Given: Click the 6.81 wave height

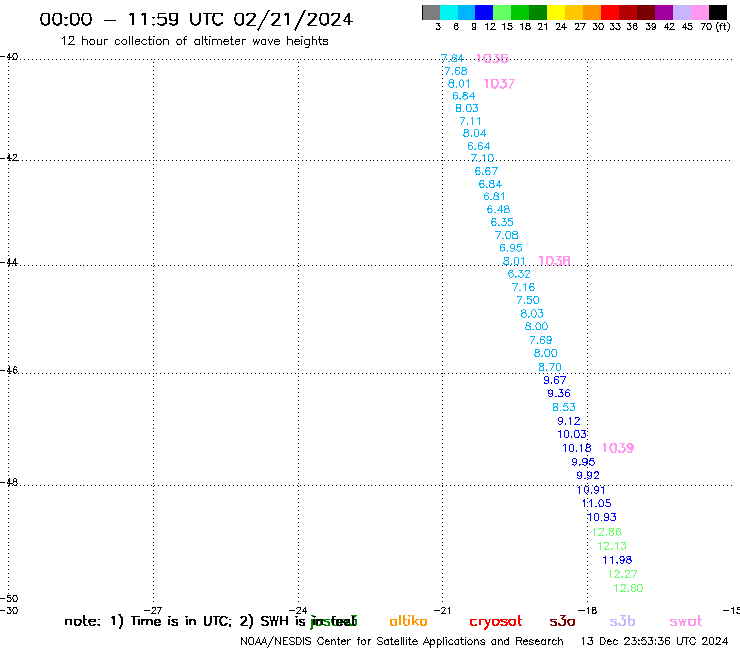Looking at the screenshot, I should point(494,196).
